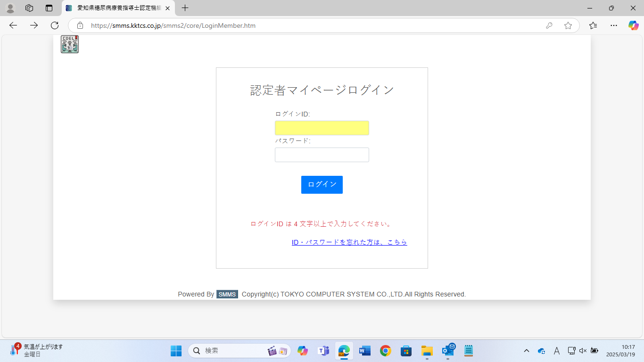This screenshot has width=644, height=362.
Task: Toggle mute via the taskbar volume icon
Action: (x=583, y=351)
